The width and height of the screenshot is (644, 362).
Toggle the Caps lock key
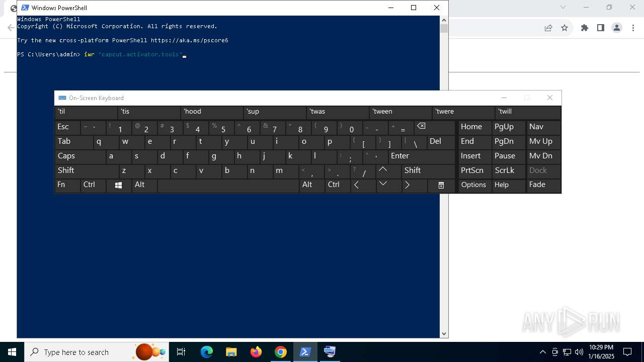pos(80,156)
